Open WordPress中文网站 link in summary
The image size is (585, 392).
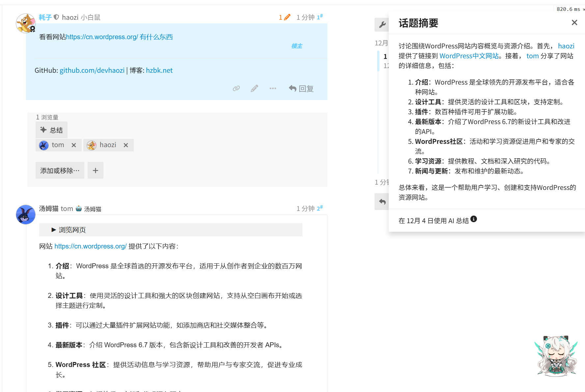469,56
